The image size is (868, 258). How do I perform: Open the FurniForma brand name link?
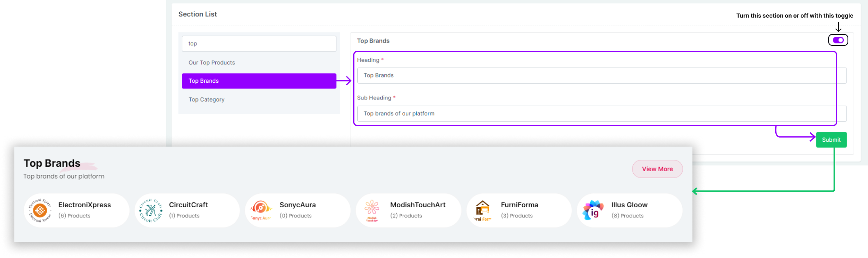click(519, 205)
